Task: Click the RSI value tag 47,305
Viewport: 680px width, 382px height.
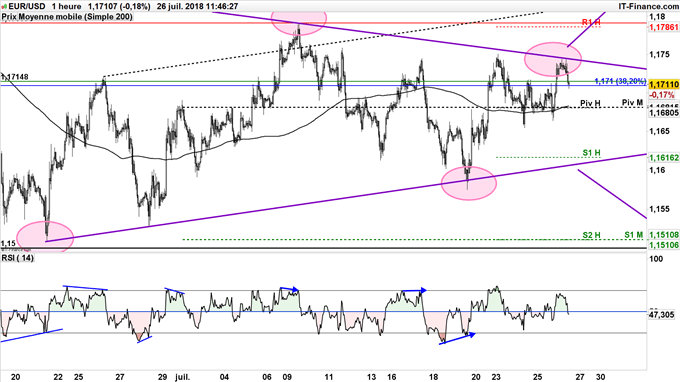Action: 662,315
